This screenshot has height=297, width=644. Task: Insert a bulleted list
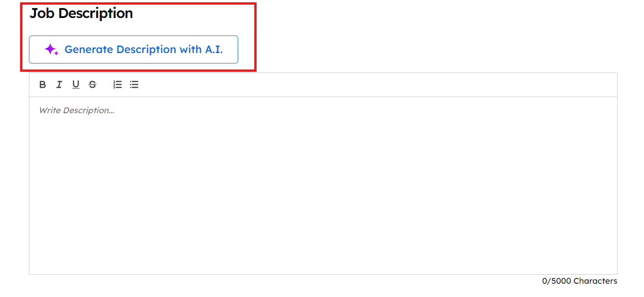[134, 85]
